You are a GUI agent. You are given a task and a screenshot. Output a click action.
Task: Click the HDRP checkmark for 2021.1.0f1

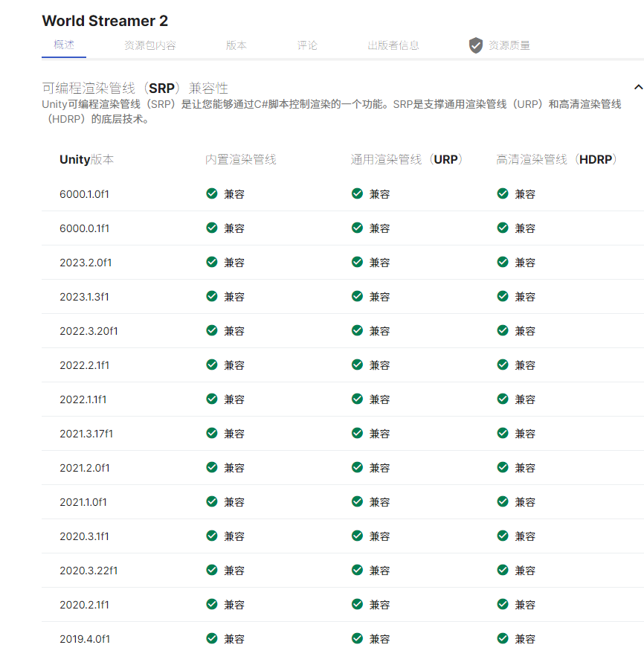pyautogui.click(x=503, y=501)
